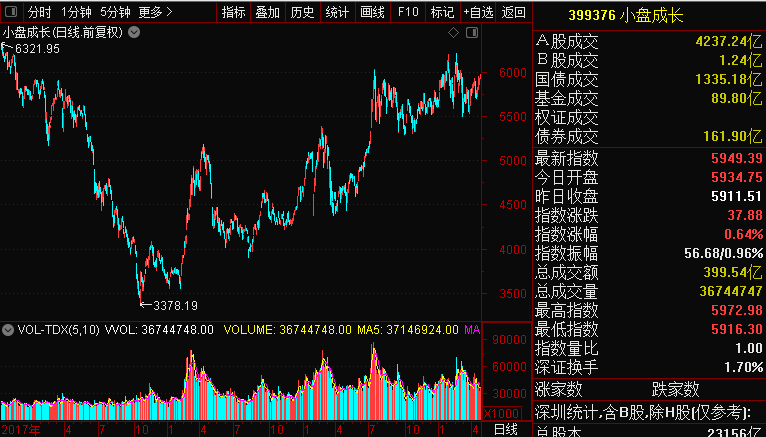This screenshot has width=766, height=437.
Task: Open the 历史 history button
Action: [302, 13]
